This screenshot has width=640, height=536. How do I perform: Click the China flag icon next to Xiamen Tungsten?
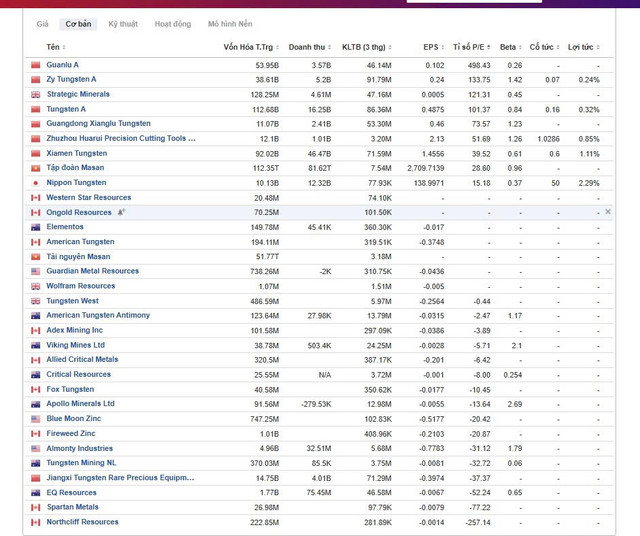(x=36, y=153)
